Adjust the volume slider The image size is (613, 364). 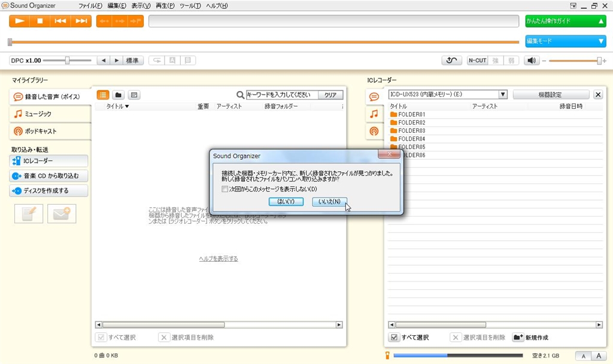[x=574, y=61]
